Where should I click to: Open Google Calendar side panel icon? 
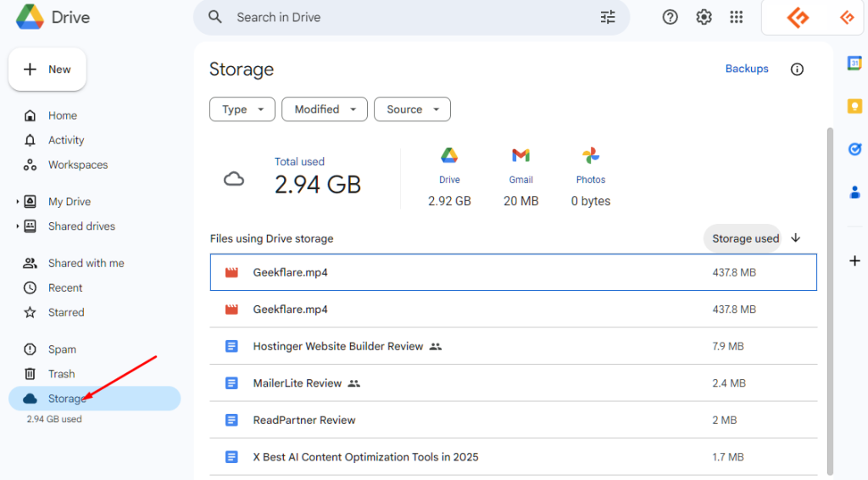pos(854,63)
